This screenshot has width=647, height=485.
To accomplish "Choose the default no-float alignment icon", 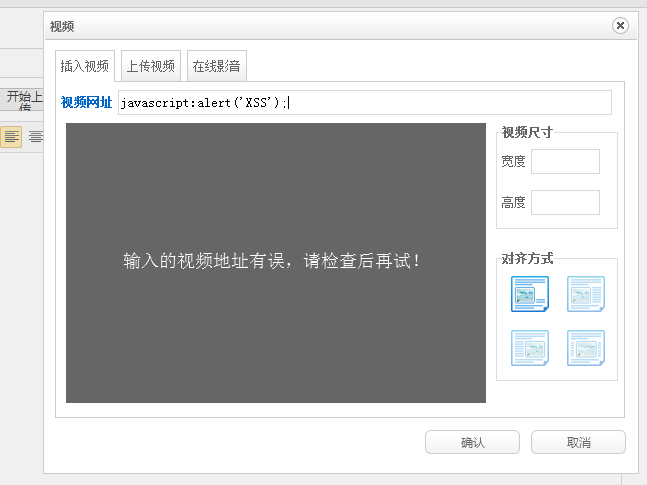I will 530,294.
